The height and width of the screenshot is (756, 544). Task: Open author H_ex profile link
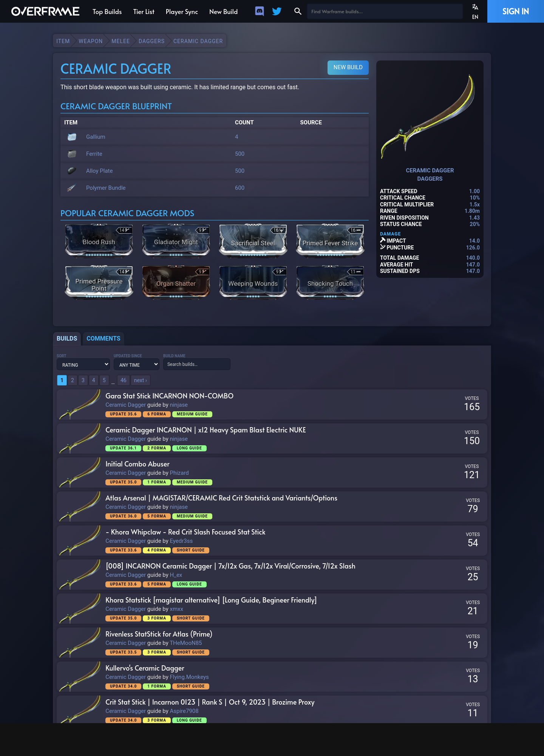(176, 575)
